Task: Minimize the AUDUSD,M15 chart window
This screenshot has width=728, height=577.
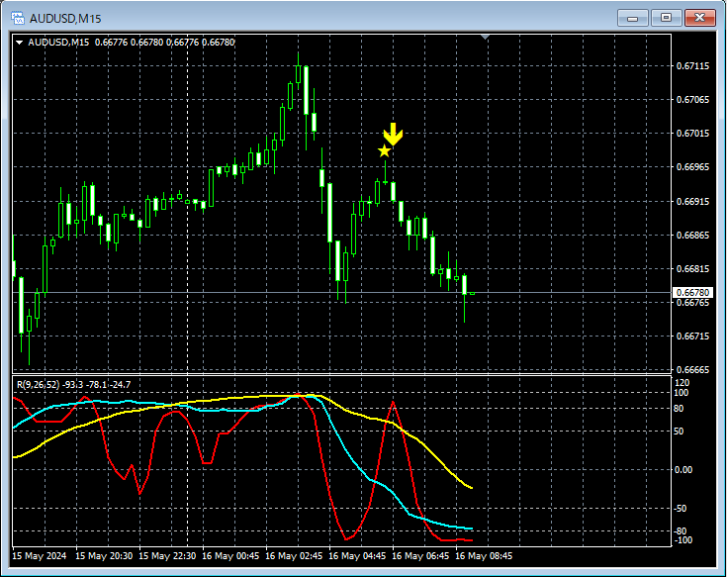Action: pyautogui.click(x=632, y=18)
